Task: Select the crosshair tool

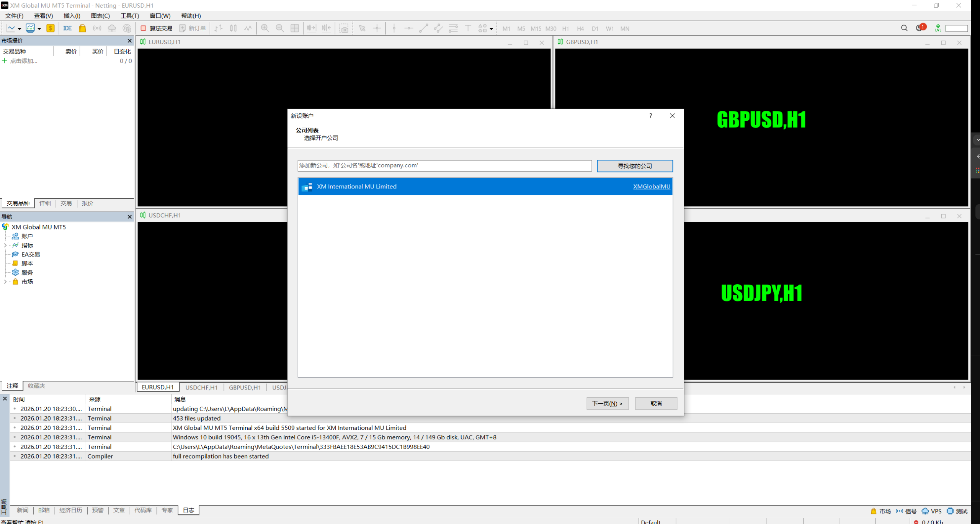Action: pyautogui.click(x=377, y=28)
